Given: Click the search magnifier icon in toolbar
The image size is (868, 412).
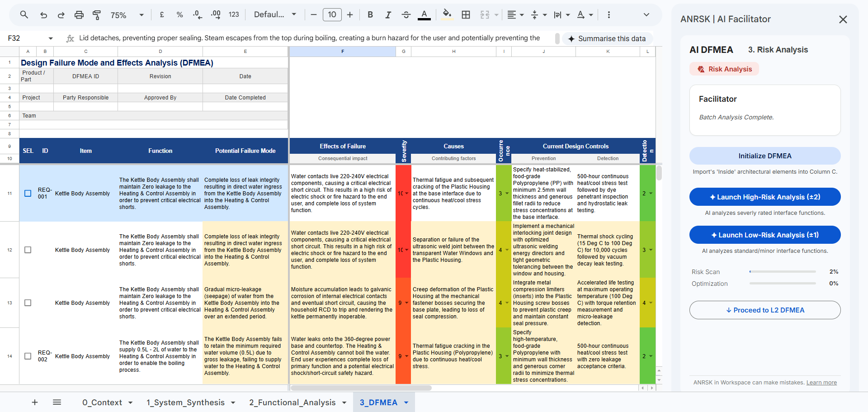Looking at the screenshot, I should [x=24, y=15].
